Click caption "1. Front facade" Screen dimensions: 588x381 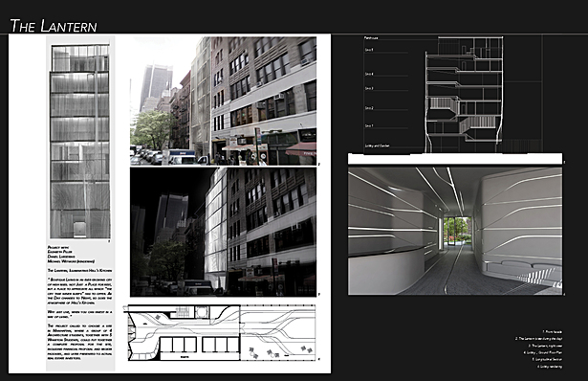552,332
